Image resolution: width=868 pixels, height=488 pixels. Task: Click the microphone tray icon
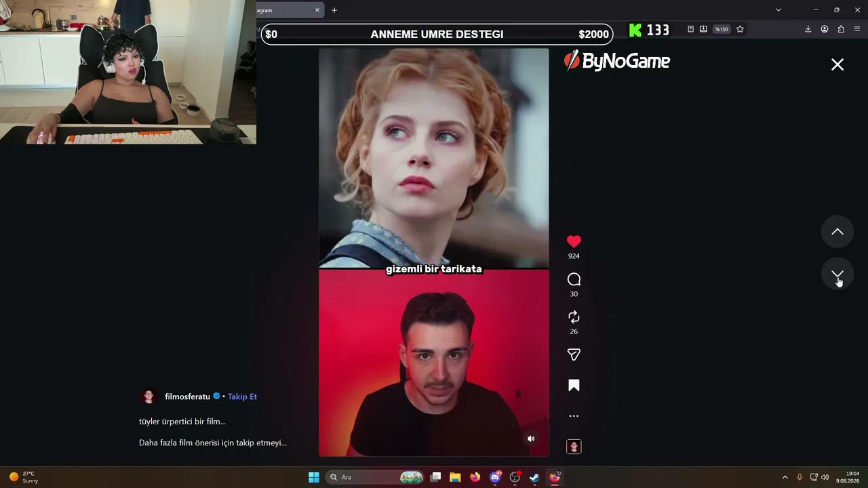click(x=800, y=477)
